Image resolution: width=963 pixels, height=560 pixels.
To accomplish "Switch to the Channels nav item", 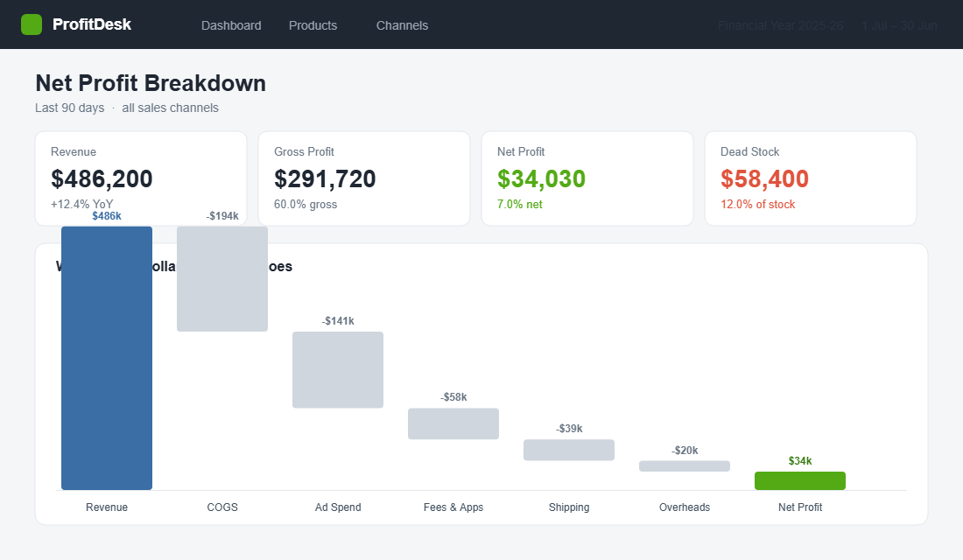I will pyautogui.click(x=402, y=25).
